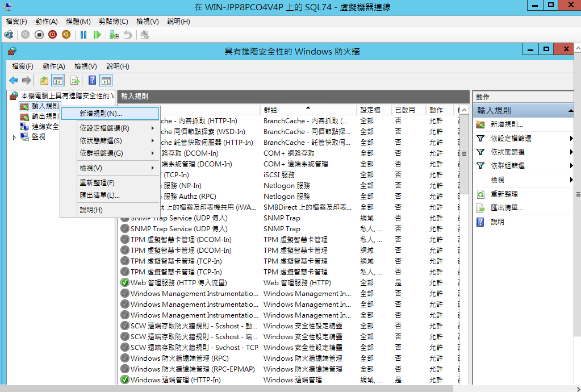Viewport: 581px width, 392px height.
Task: Shut down the VM with red power icon
Action: coord(53,35)
